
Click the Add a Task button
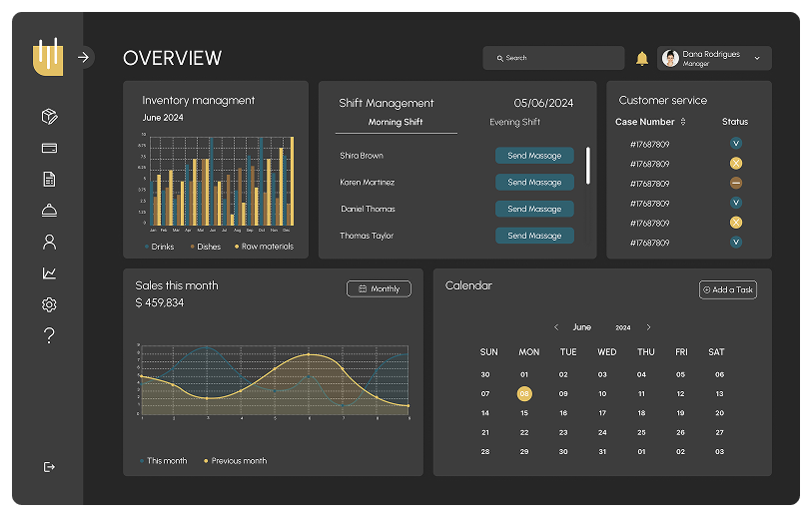pyautogui.click(x=727, y=289)
